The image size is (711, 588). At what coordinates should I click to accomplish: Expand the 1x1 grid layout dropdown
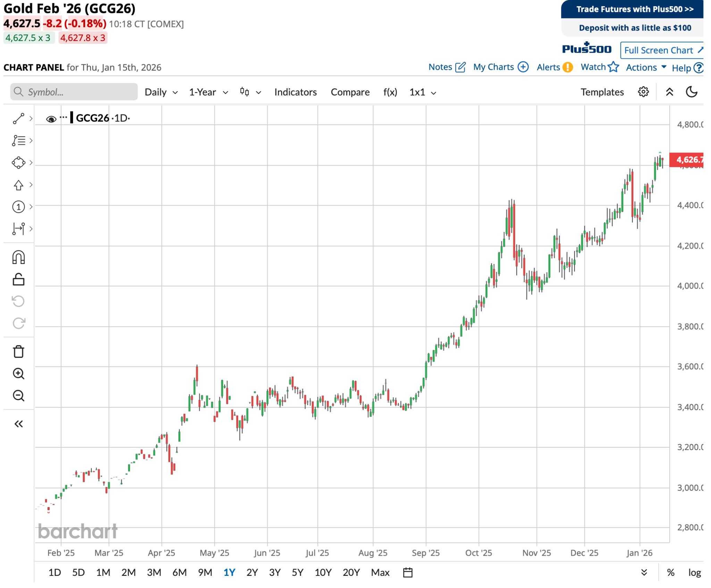coord(422,92)
